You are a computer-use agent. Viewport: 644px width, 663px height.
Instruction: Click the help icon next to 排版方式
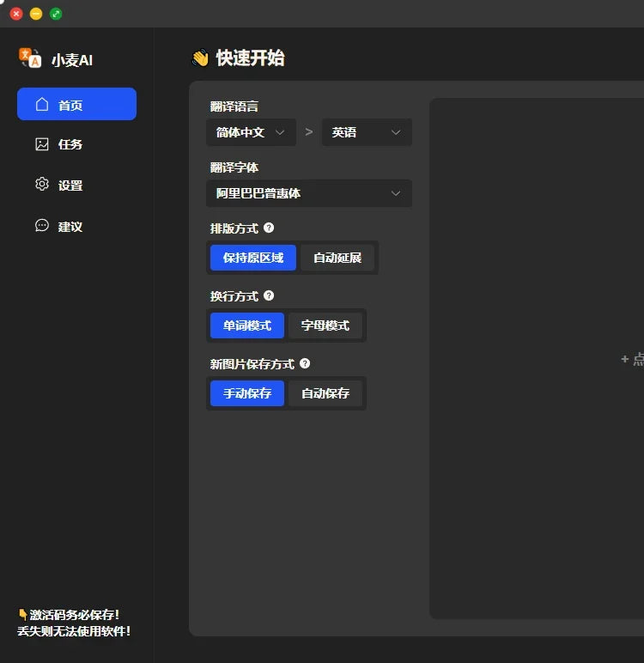269,228
